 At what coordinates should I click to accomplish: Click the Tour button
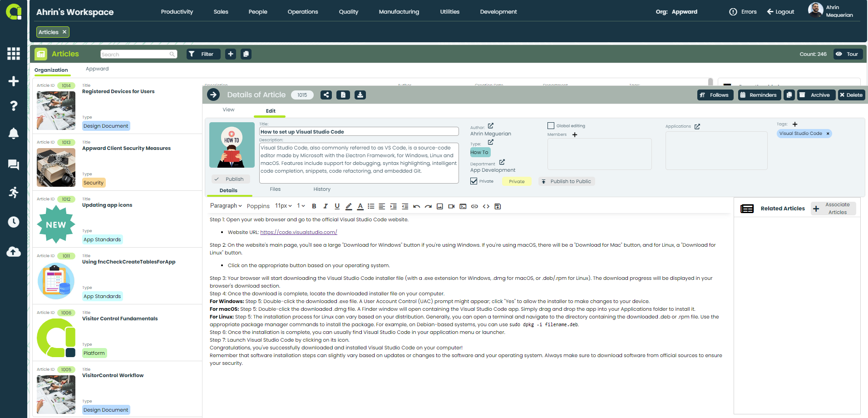pos(848,54)
